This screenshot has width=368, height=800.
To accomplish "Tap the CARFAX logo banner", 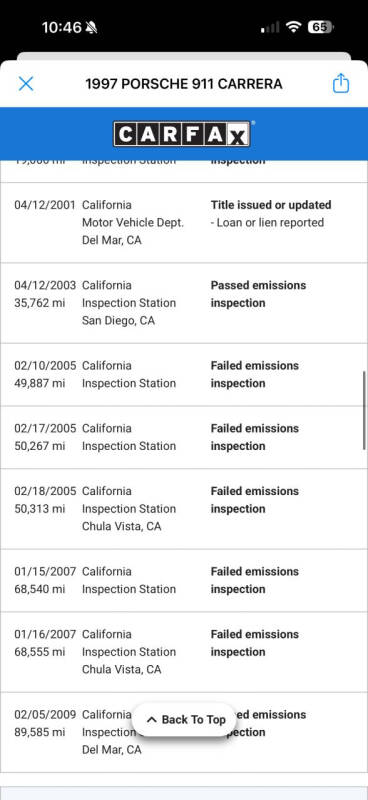I will [x=182, y=134].
